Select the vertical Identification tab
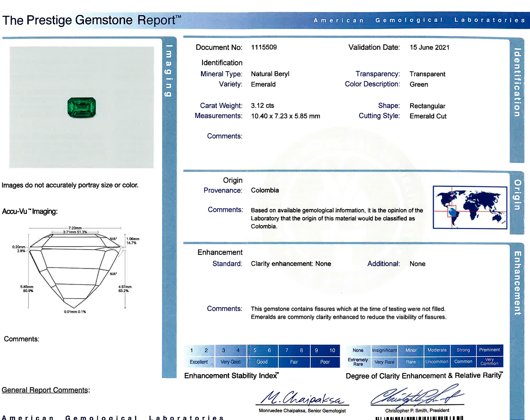 tap(517, 82)
